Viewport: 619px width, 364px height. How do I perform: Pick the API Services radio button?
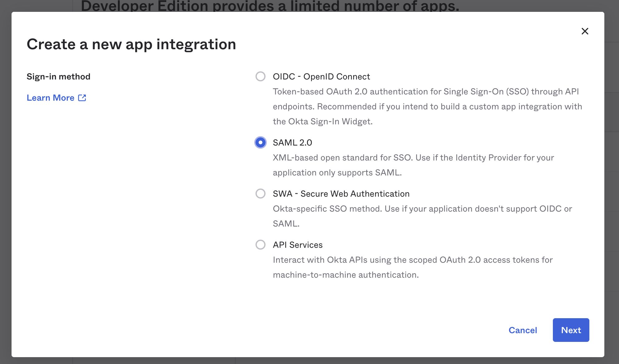click(x=261, y=245)
